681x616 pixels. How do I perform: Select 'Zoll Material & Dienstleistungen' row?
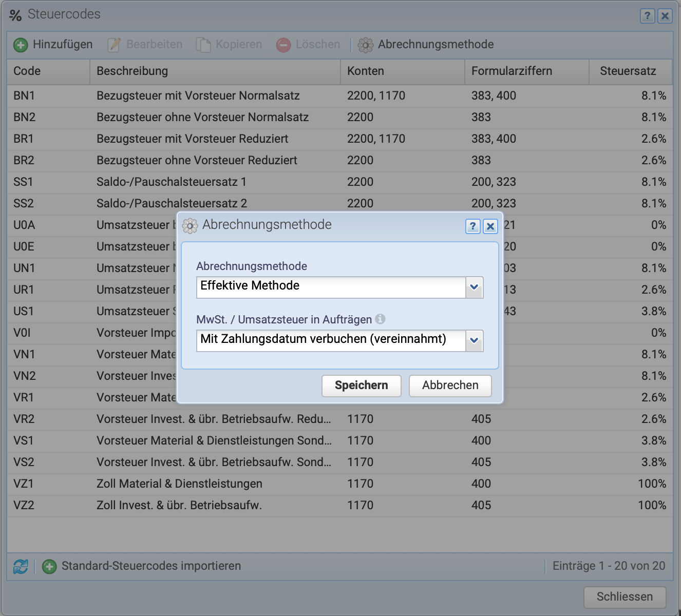click(340, 484)
